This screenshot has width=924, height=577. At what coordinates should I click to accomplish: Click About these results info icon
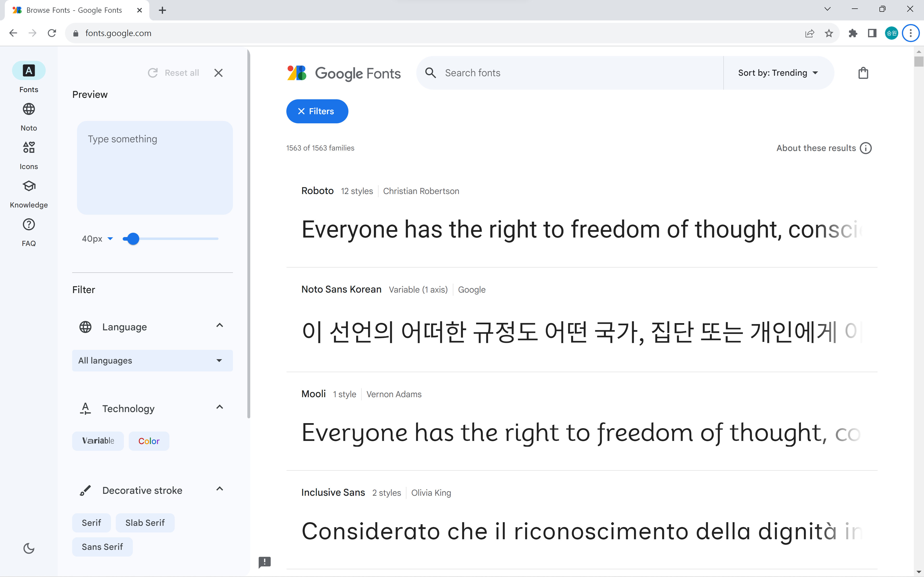(x=866, y=148)
